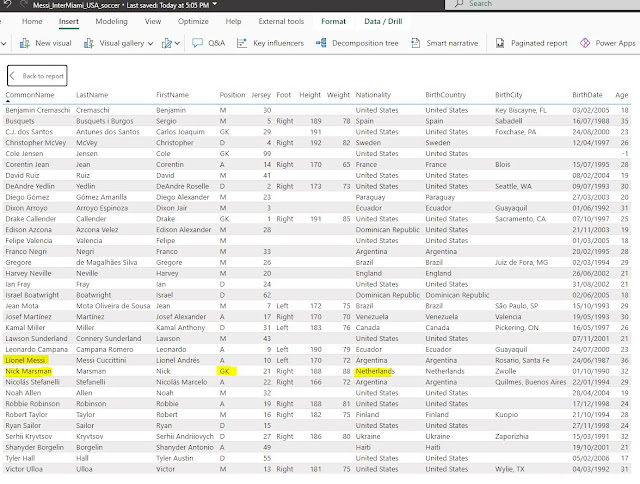Sort by BirthCity column header
This screenshot has height=484, width=640.
509,95
